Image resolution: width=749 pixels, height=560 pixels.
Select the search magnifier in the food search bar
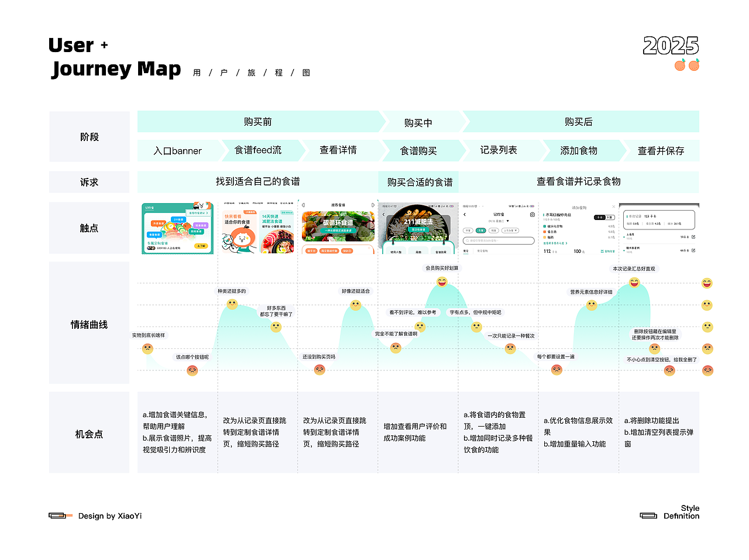pyautogui.click(x=468, y=241)
